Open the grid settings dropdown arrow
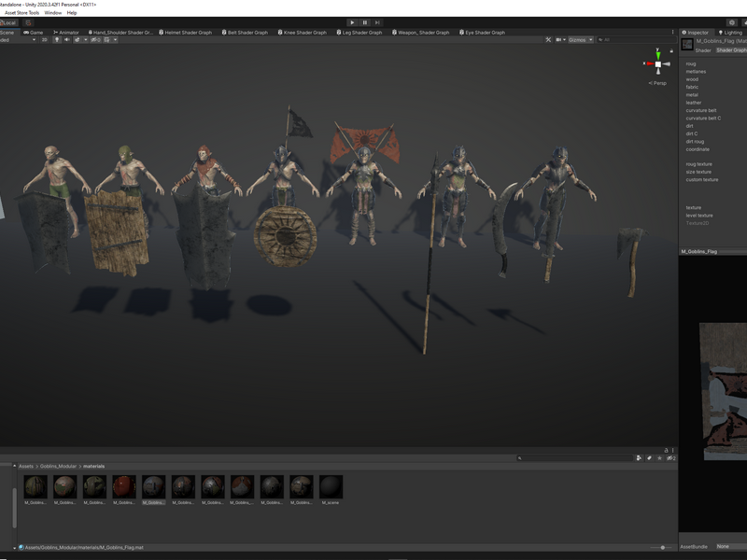Viewport: 747px width, 560px height. (x=115, y=40)
